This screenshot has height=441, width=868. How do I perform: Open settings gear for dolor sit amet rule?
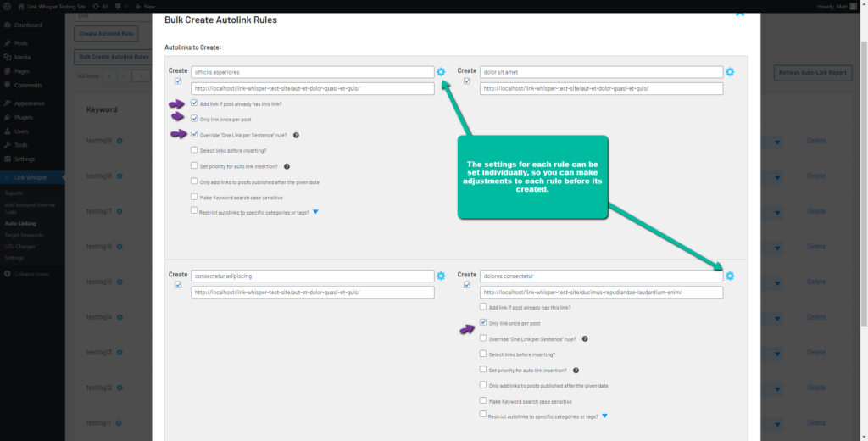pyautogui.click(x=730, y=72)
